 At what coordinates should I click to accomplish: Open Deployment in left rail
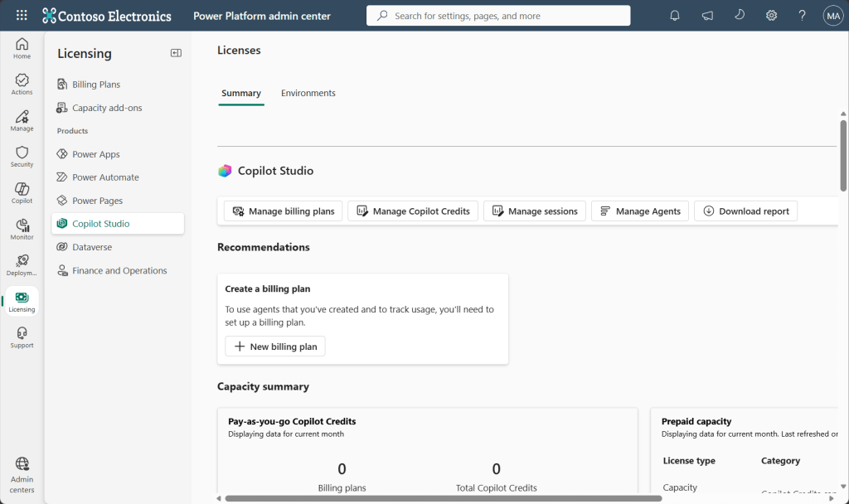(22, 265)
